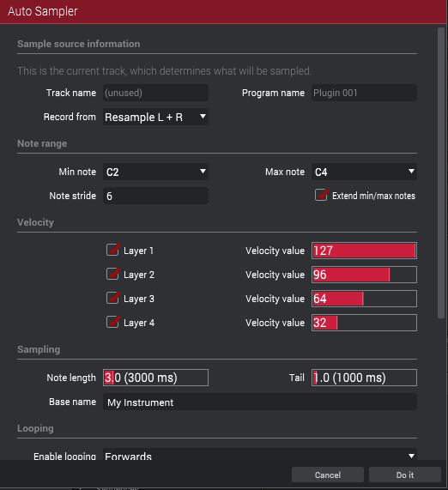This screenshot has width=448, height=490.
Task: Click the Tail label
Action: (296, 378)
